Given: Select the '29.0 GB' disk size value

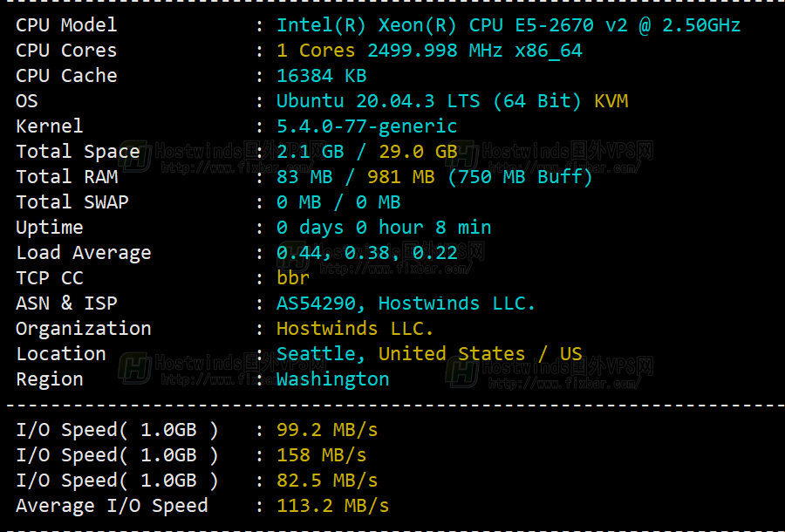Looking at the screenshot, I should [419, 152].
